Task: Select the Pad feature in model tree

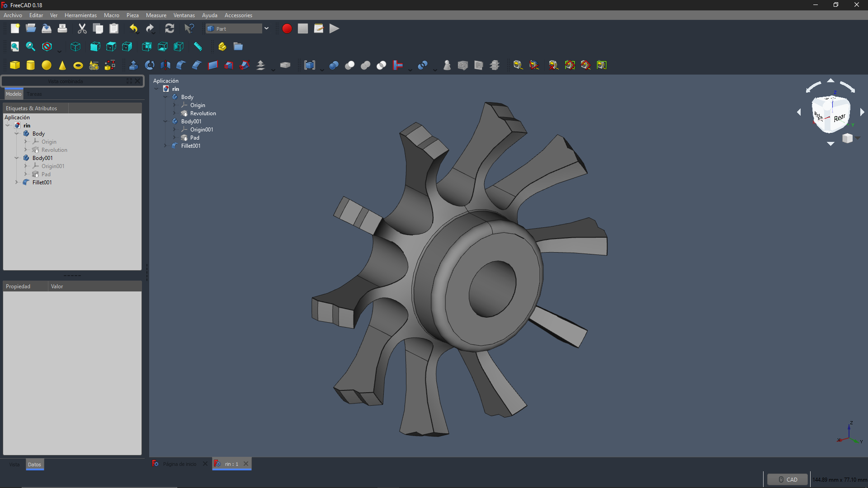Action: tap(46, 174)
